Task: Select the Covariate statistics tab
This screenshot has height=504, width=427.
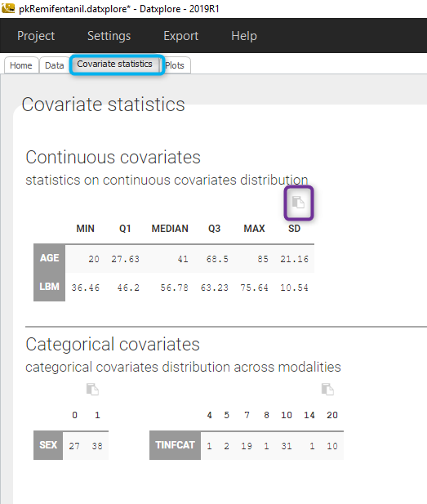Action: [x=114, y=64]
